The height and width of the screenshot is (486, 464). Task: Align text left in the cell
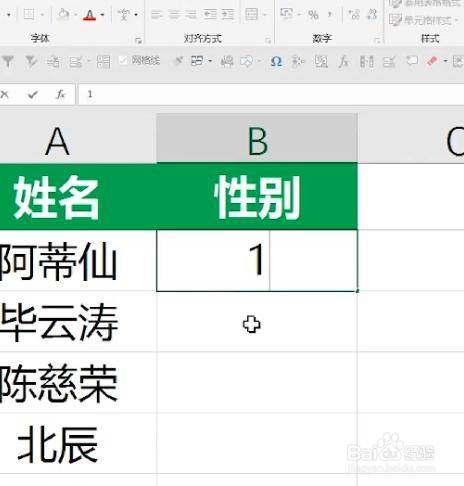(x=156, y=15)
